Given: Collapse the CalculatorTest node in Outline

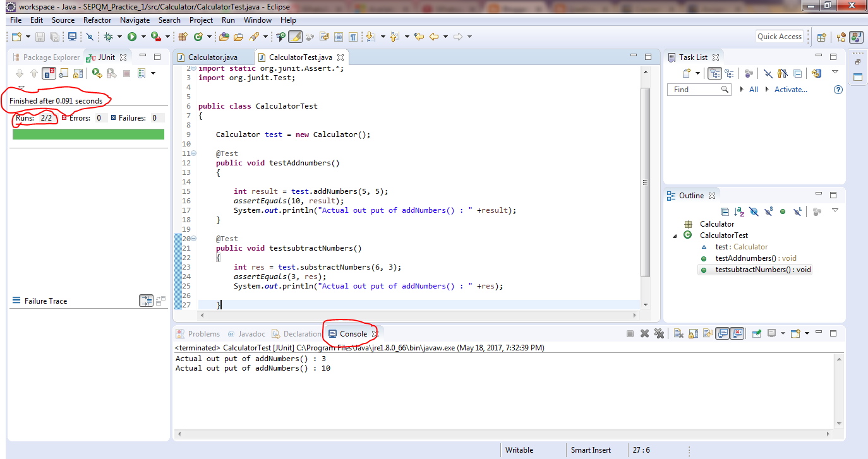Looking at the screenshot, I should [674, 235].
